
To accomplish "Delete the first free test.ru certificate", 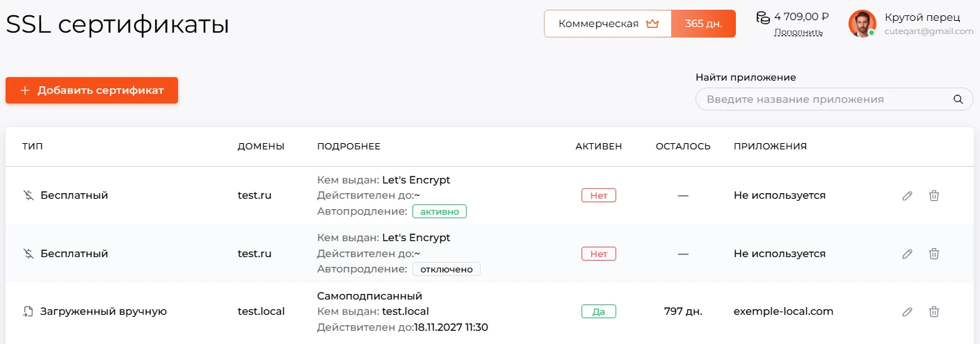I will pos(934,196).
